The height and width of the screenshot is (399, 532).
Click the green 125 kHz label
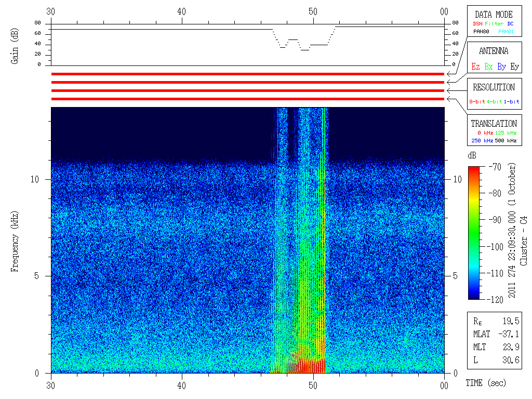point(506,132)
